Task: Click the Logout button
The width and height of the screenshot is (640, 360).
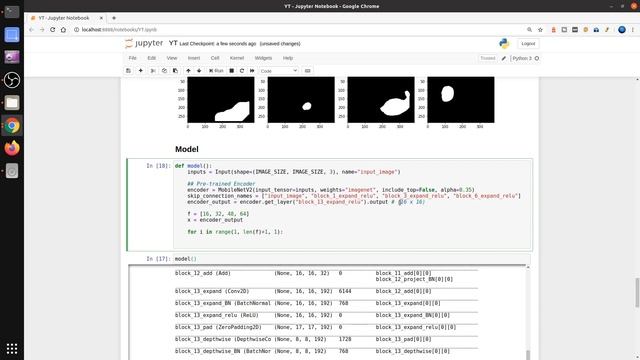Action: point(528,44)
